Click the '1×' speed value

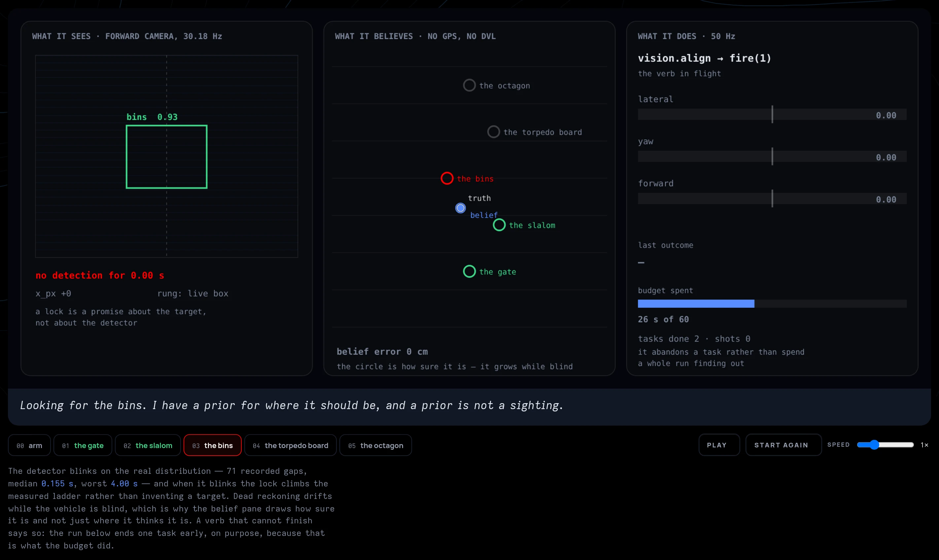[x=924, y=445]
